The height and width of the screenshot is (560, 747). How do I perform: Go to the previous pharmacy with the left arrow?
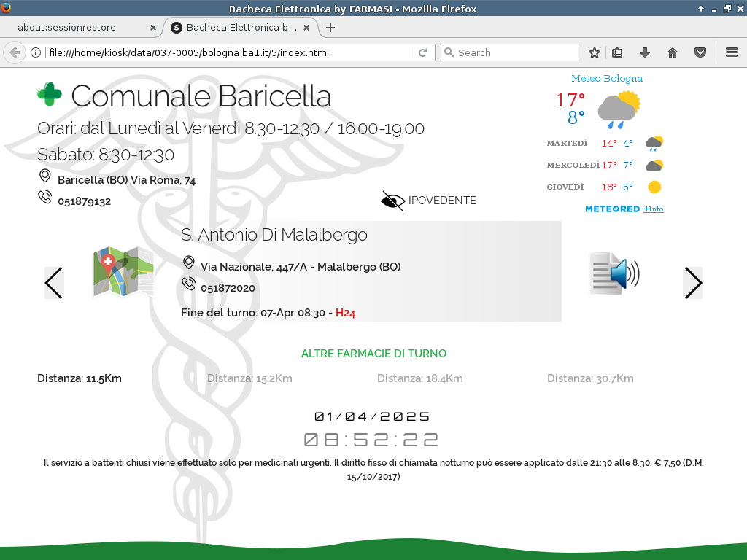click(54, 283)
